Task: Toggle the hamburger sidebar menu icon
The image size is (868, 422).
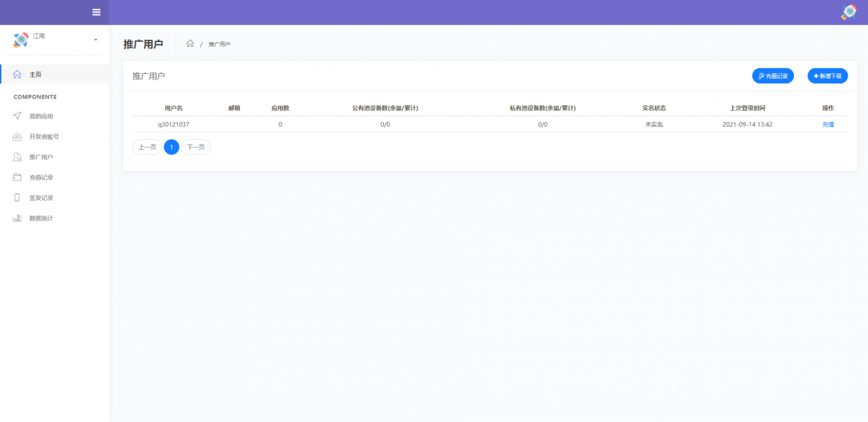Action: coord(96,12)
